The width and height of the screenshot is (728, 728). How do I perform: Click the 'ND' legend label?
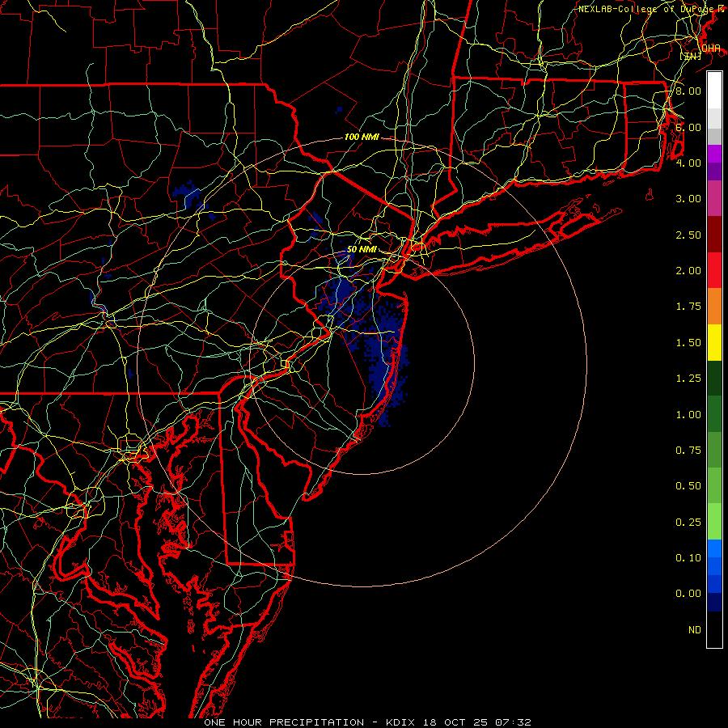(x=695, y=630)
